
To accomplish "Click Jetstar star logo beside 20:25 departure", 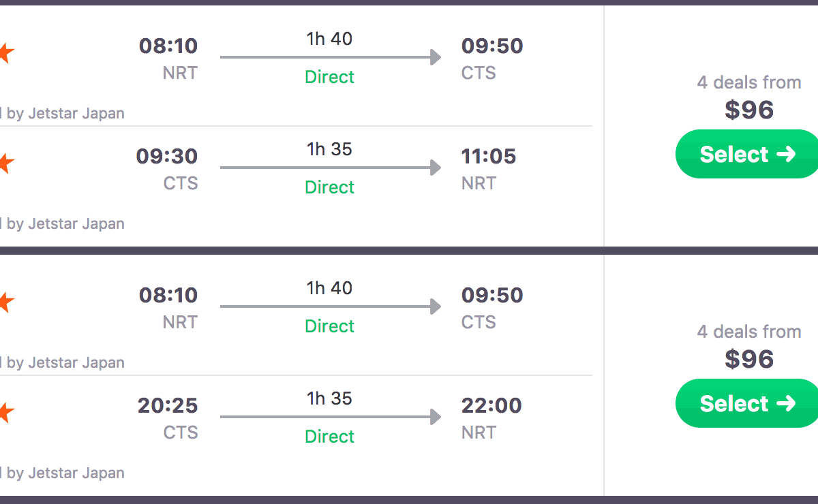I will (5, 413).
